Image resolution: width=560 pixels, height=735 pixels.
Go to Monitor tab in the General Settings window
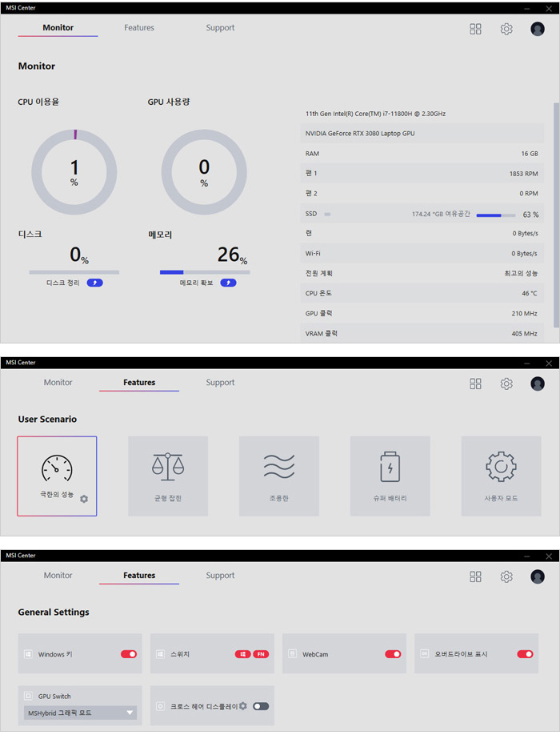point(58,575)
